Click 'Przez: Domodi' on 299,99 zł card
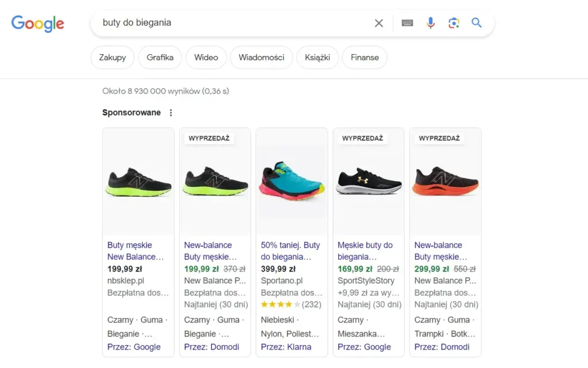 pyautogui.click(x=442, y=347)
